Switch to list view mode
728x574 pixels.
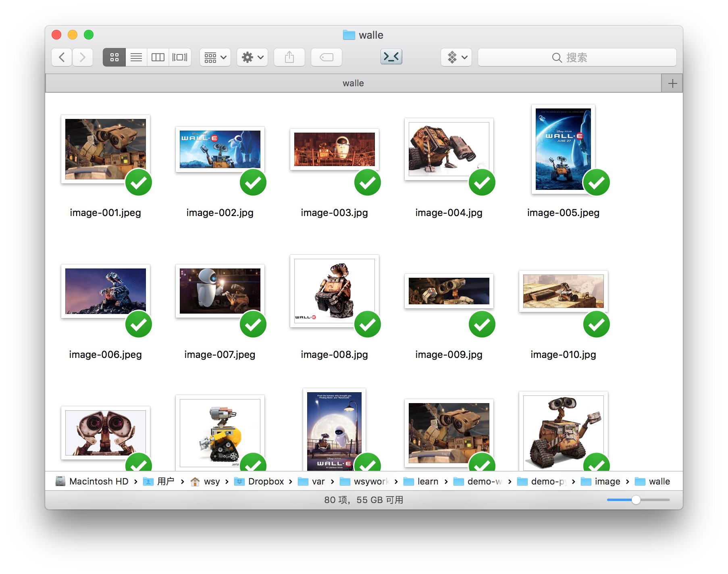click(136, 57)
